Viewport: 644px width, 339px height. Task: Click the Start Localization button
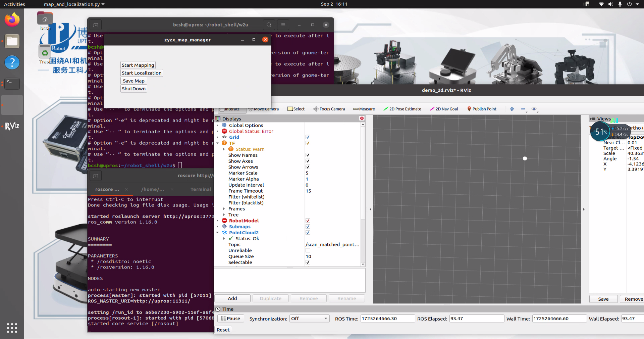pyautogui.click(x=142, y=73)
